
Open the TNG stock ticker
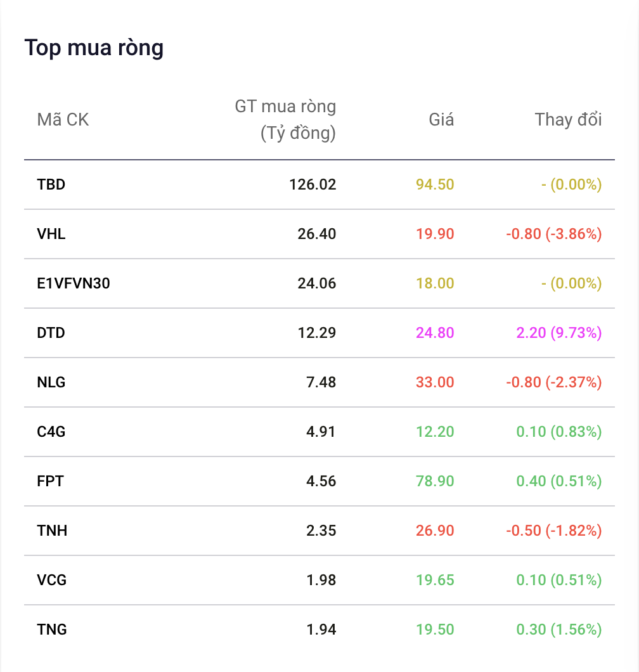pos(52,630)
